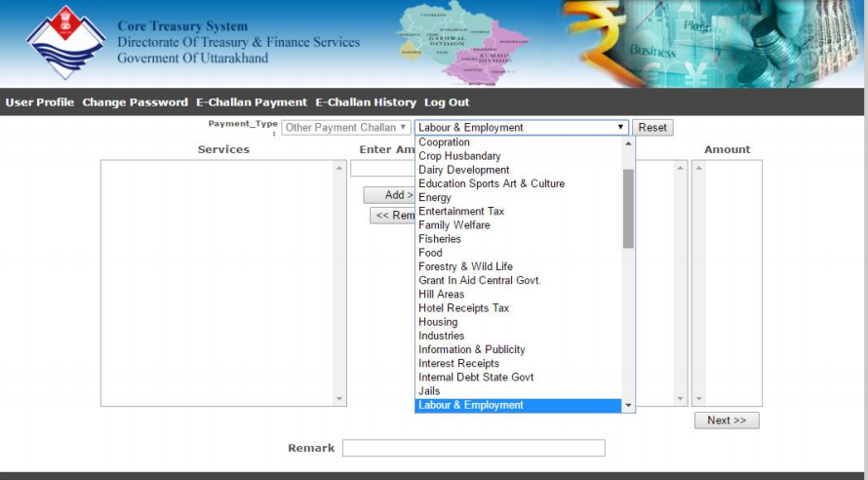Click the Uttarakhand government logo
Screen dimensions: 868x480
tap(66, 42)
